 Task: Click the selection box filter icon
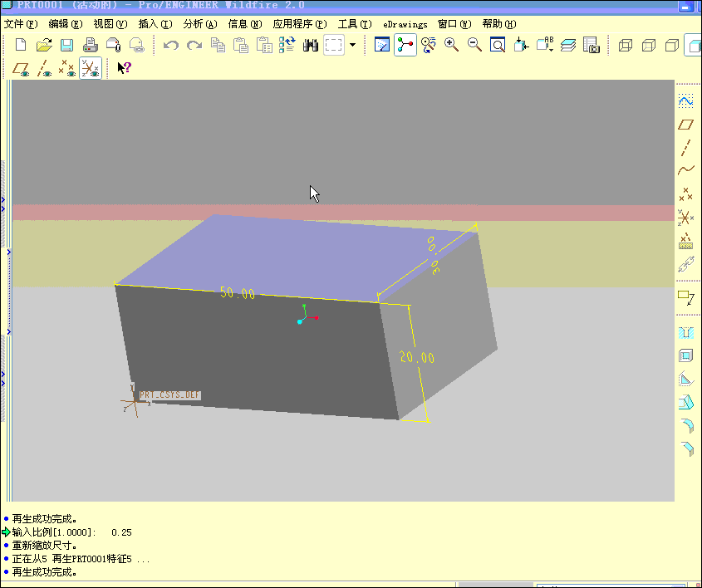pos(333,45)
